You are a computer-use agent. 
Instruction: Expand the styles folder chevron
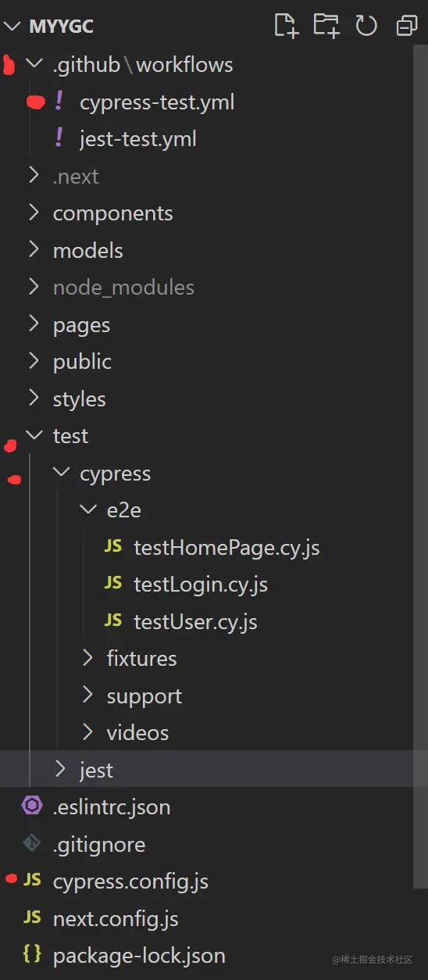(34, 398)
